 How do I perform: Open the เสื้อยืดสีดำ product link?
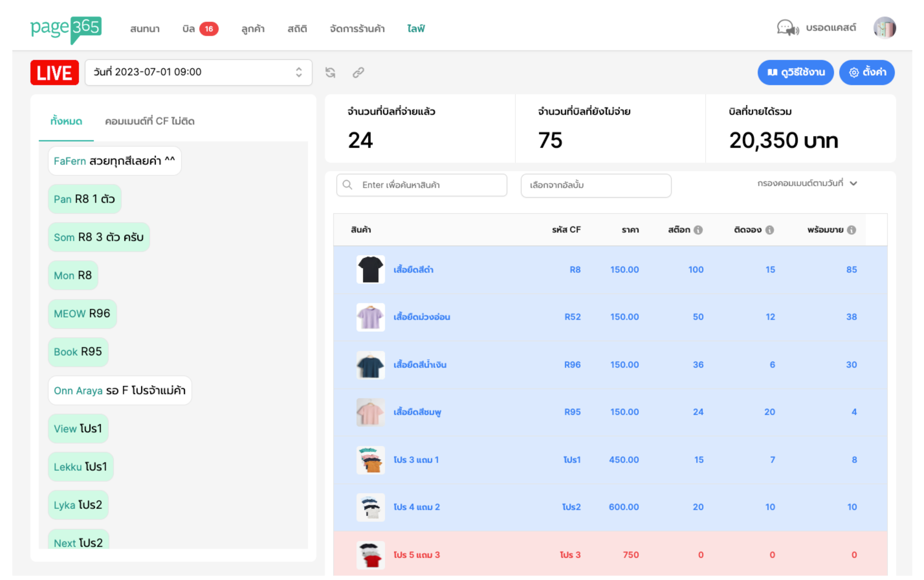click(413, 270)
